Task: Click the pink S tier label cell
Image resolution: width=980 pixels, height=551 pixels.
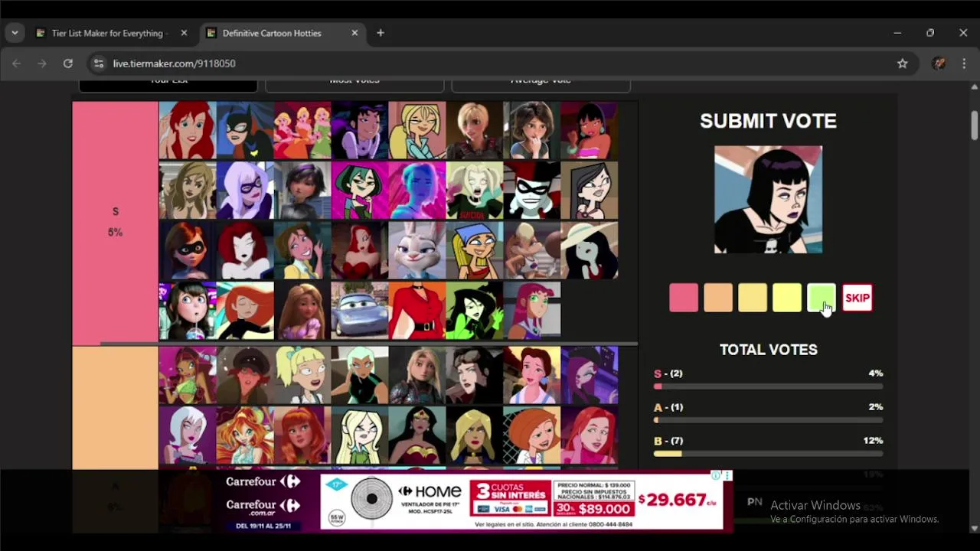Action: point(115,222)
